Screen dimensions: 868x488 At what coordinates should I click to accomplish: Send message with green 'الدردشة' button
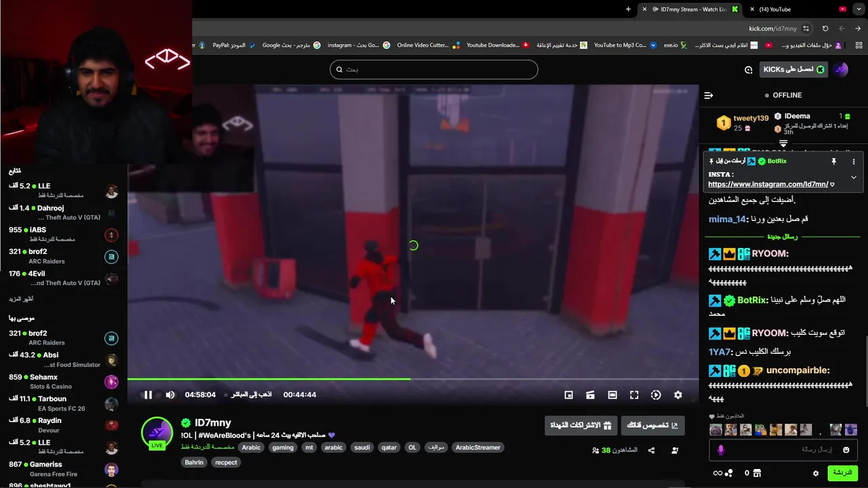pos(842,472)
